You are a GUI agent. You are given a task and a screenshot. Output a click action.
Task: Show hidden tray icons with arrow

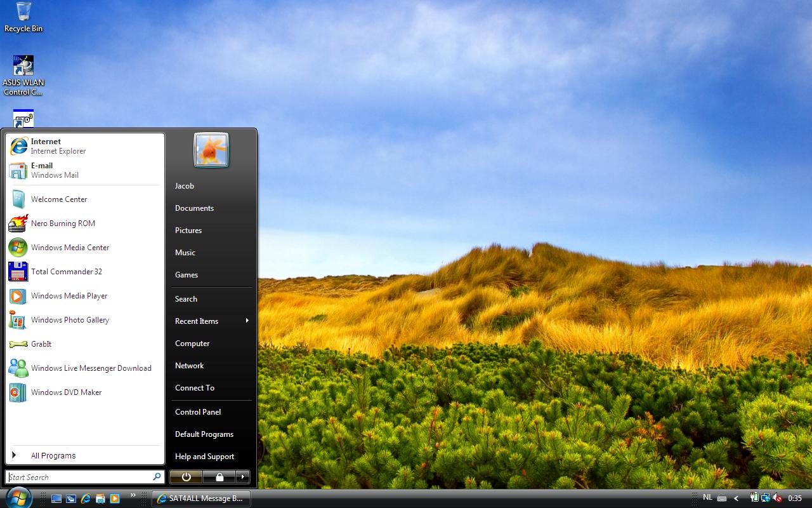point(737,498)
